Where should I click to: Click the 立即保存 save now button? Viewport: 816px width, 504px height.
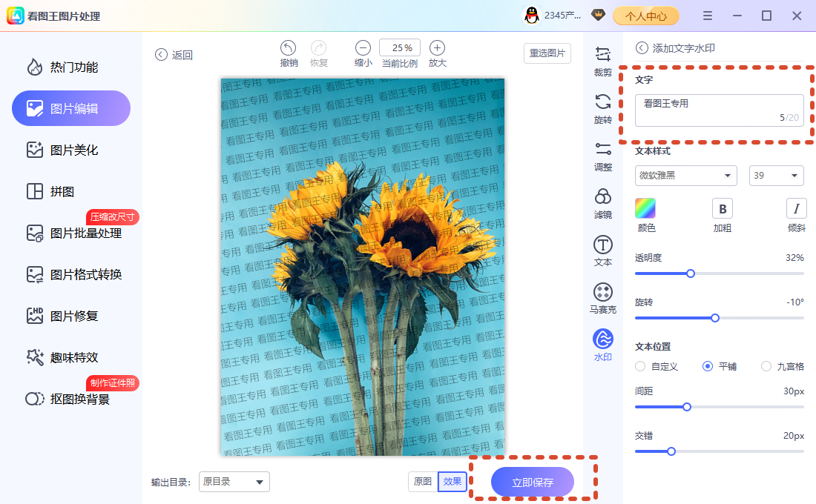[533, 483]
